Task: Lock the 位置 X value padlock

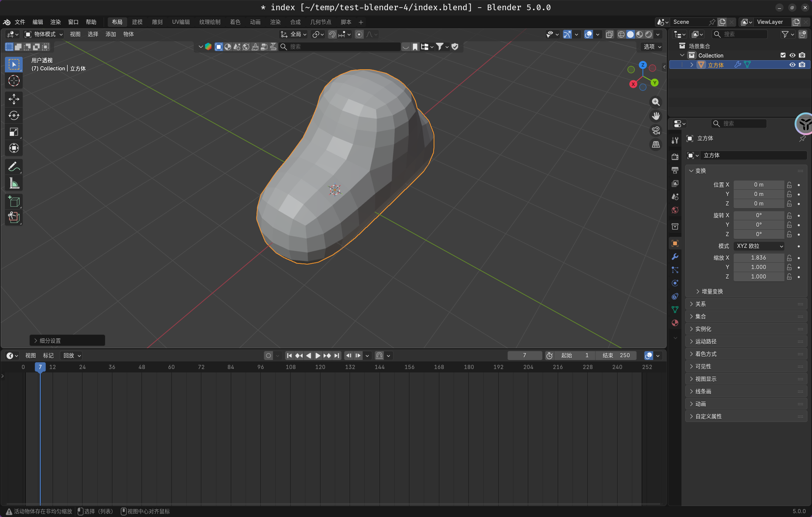Action: click(789, 185)
